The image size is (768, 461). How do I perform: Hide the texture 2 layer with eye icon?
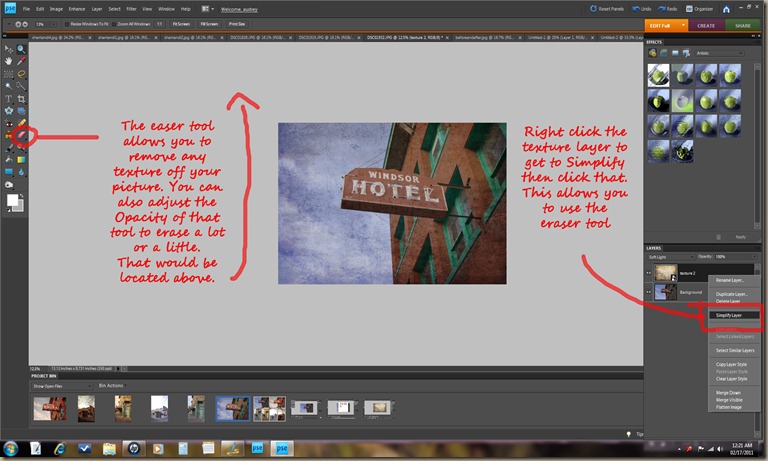[x=648, y=271]
